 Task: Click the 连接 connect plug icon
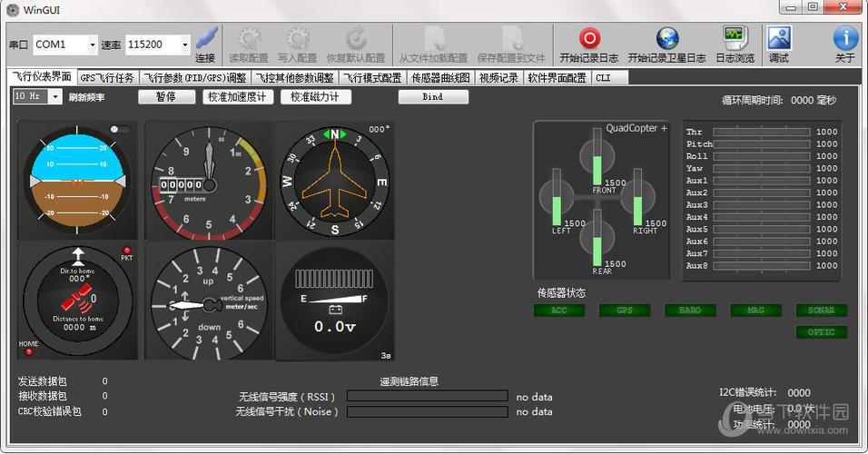(206, 38)
